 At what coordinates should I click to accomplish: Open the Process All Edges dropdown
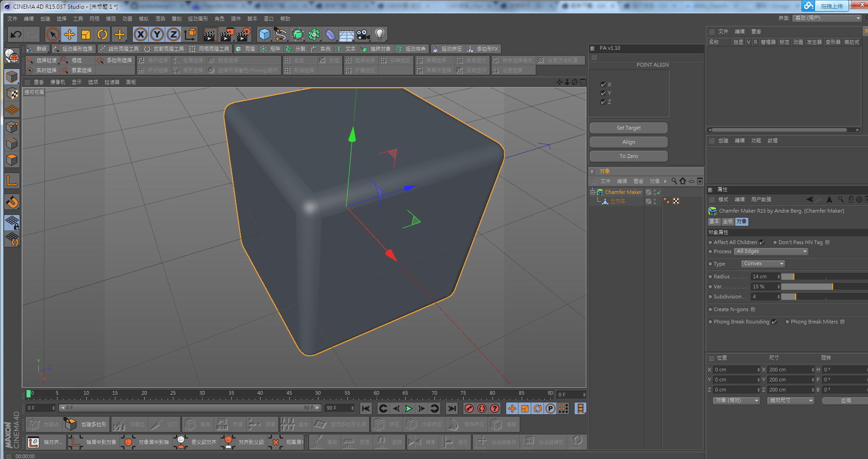(771, 251)
